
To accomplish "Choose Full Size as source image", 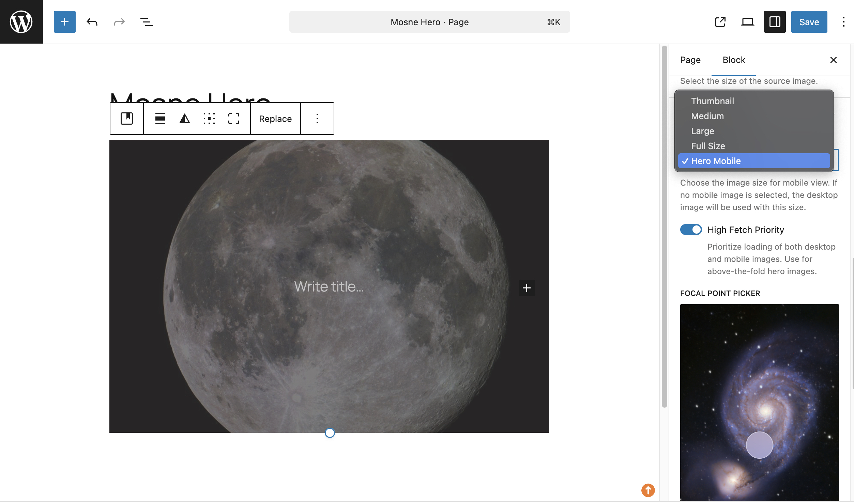I will point(708,146).
